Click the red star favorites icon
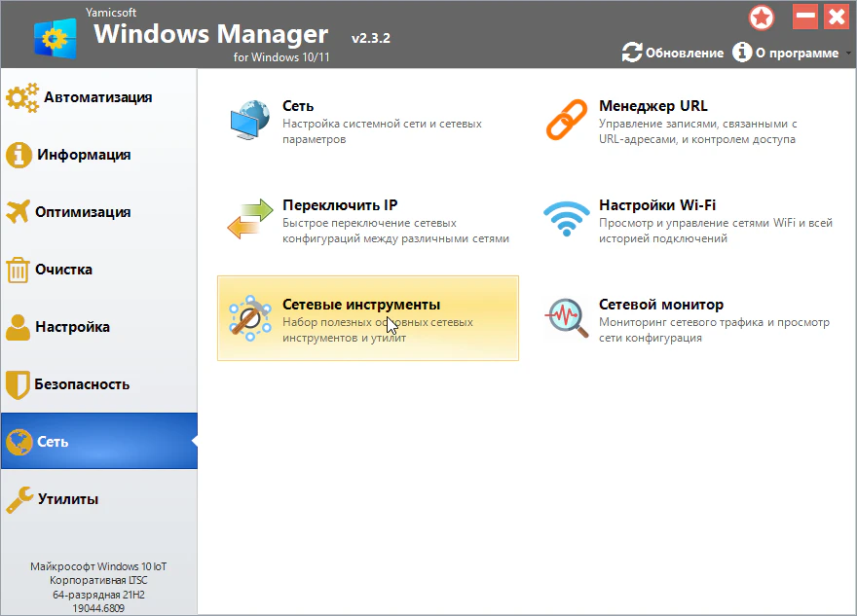 (x=762, y=17)
